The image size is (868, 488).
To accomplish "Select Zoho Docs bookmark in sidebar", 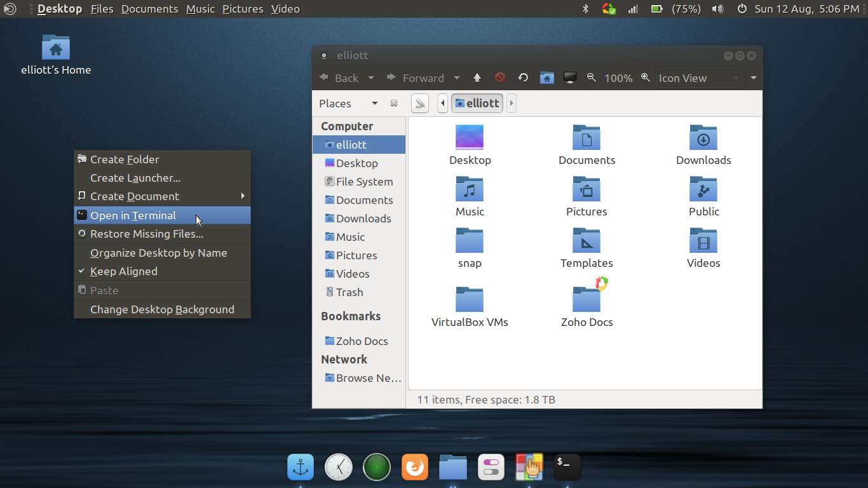I will point(359,341).
